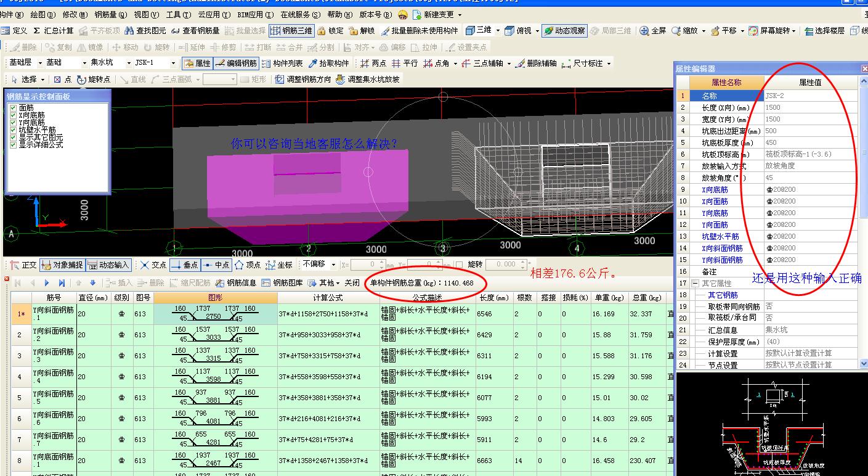Image resolution: width=868 pixels, height=476 pixels.
Task: Toggle 坑壁水平筋 checkbox
Action: (13, 129)
